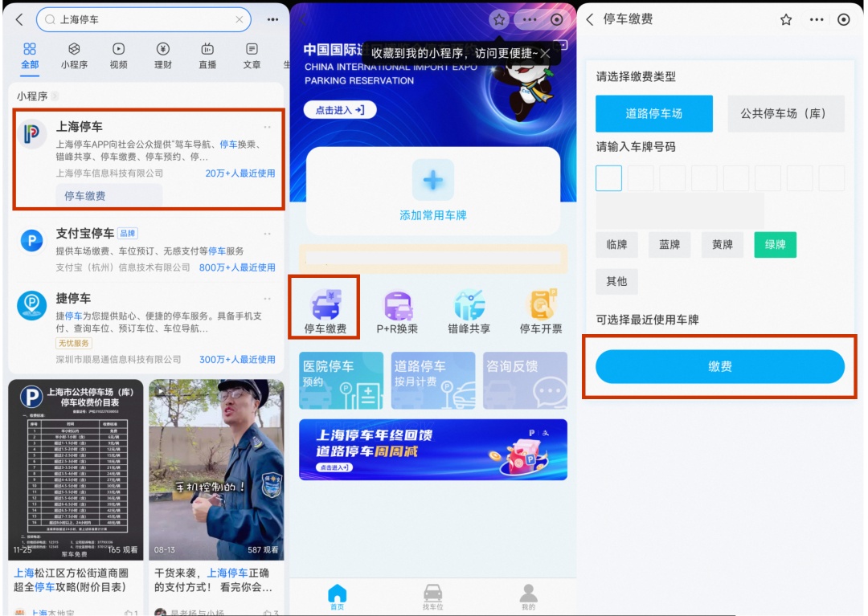The width and height of the screenshot is (868, 616).
Task: Open the 错峰共享 shared parking icon
Action: (x=469, y=304)
